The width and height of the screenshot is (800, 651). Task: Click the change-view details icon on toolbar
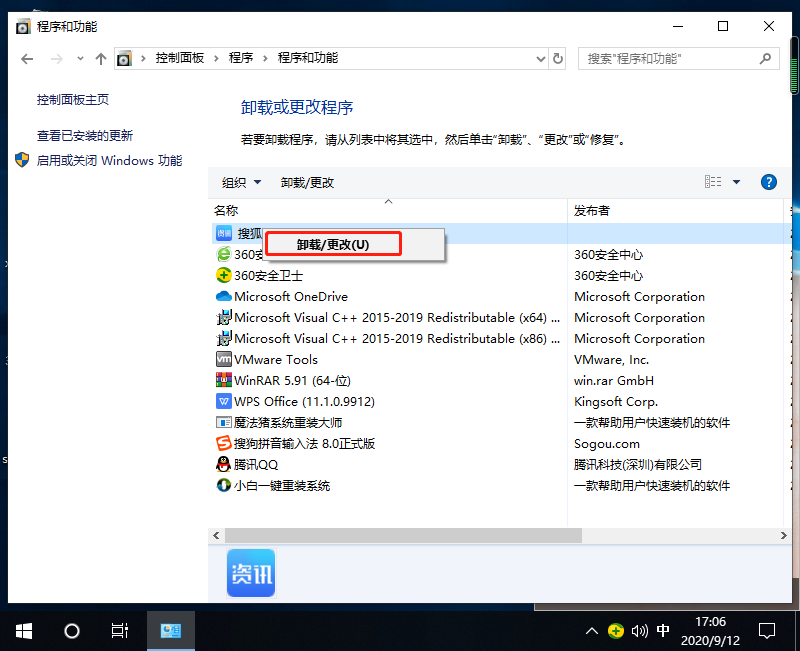[712, 182]
